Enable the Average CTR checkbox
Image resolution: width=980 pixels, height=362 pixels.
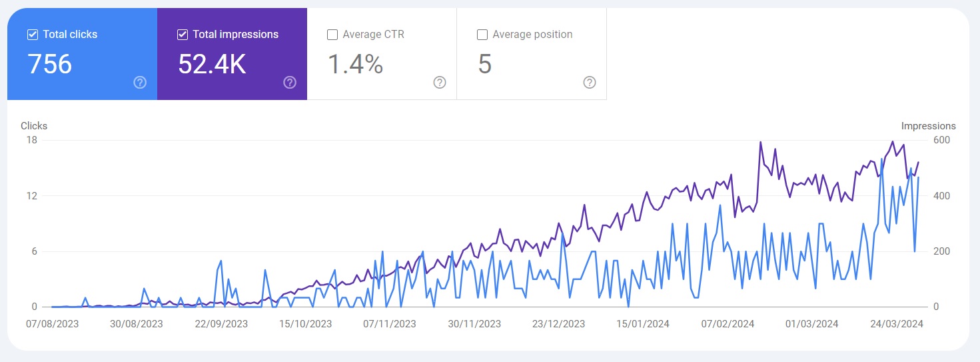[332, 35]
